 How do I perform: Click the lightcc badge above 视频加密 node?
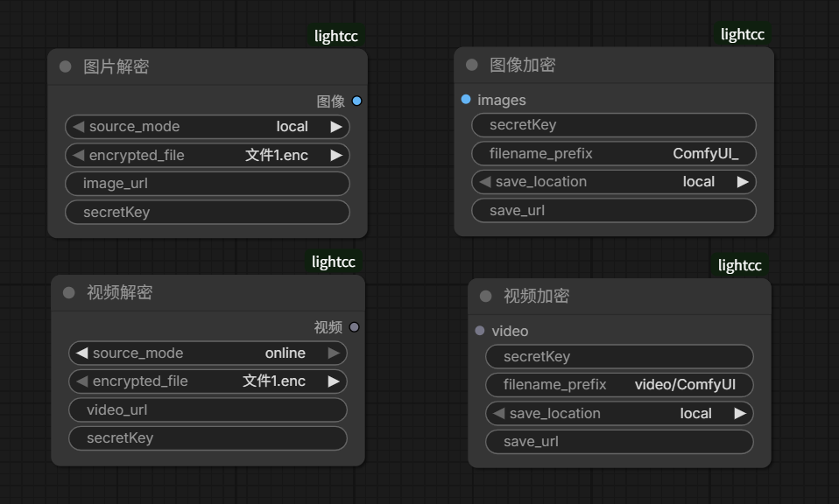tap(739, 265)
